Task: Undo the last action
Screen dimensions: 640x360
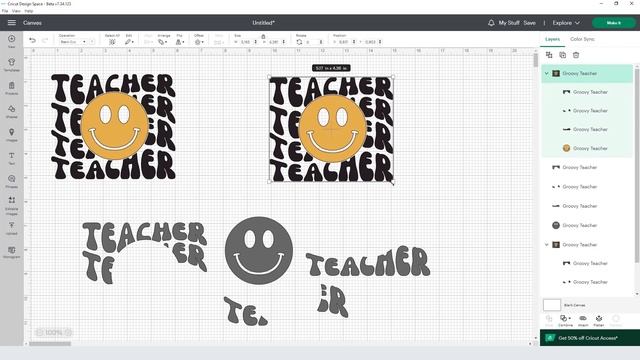Action: coord(32,40)
